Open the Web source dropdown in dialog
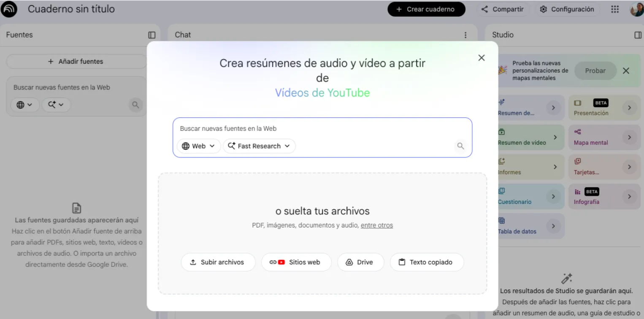 tap(198, 146)
